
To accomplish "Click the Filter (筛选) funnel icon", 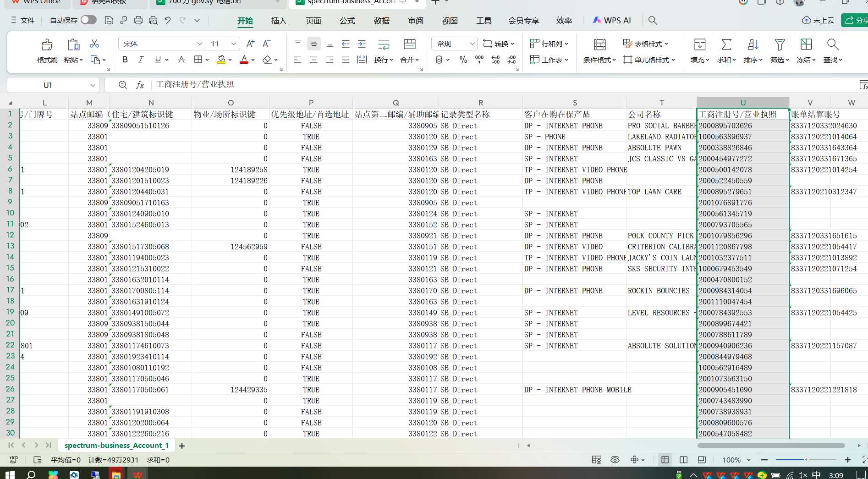I will (x=780, y=45).
